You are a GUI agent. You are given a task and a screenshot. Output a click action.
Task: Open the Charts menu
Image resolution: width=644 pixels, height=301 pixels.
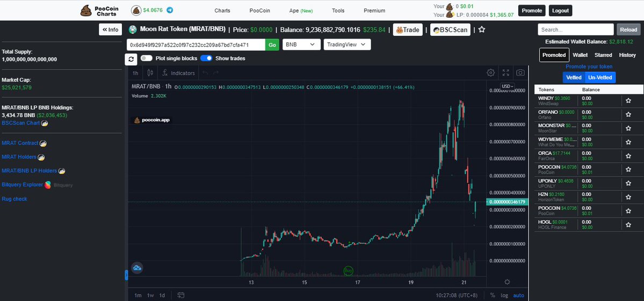(x=222, y=11)
